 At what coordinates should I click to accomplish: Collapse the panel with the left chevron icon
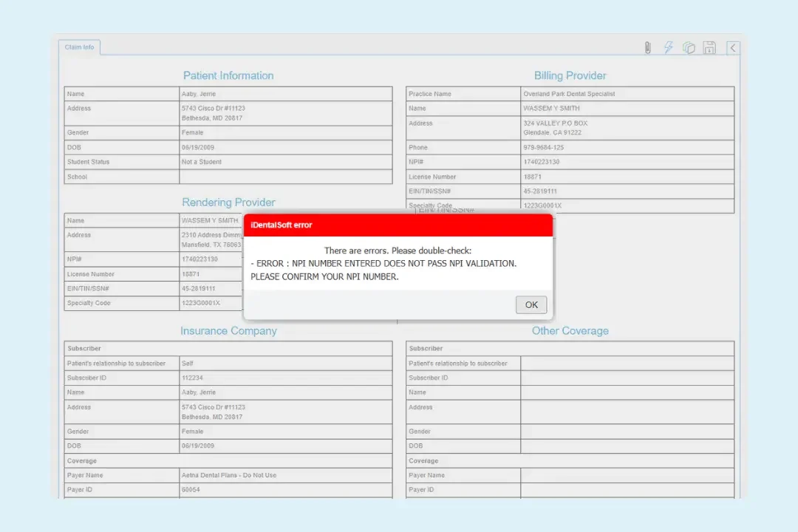732,47
